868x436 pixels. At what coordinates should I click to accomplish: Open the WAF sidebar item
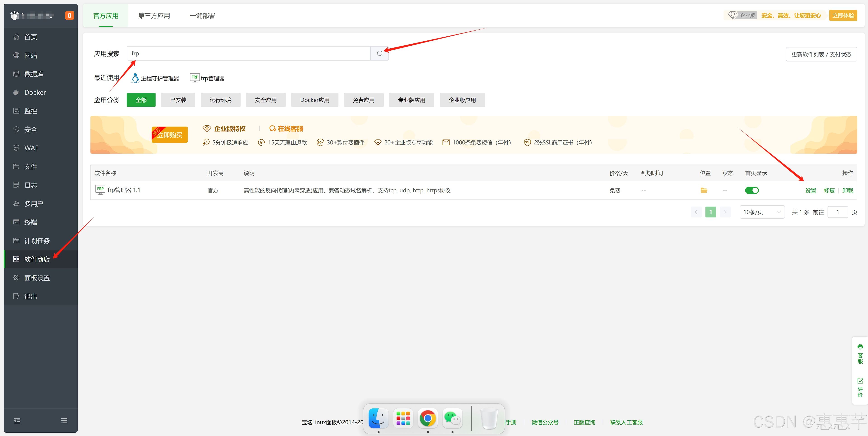pos(31,148)
